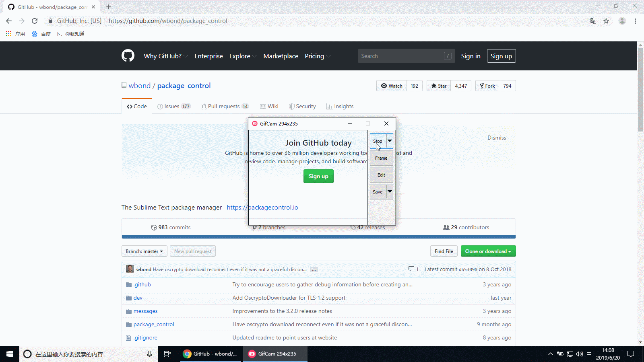This screenshot has width=644, height=362.
Task: Open the .gitignore file
Action: tap(145, 337)
